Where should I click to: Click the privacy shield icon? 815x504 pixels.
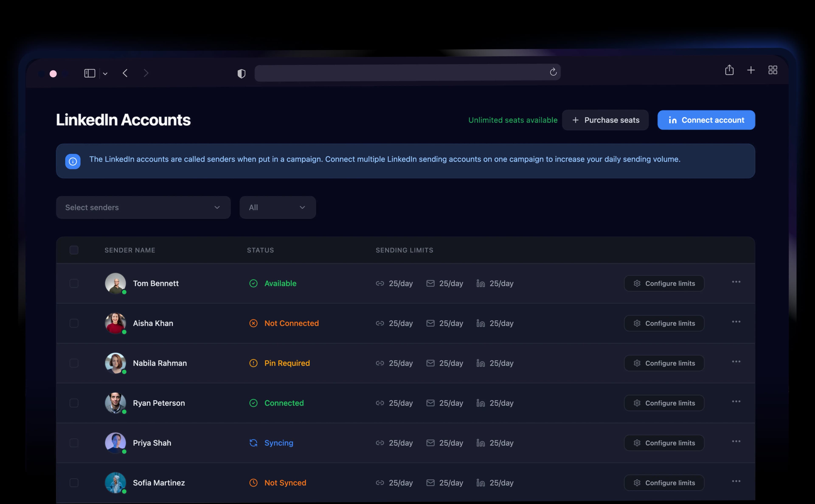[241, 74]
